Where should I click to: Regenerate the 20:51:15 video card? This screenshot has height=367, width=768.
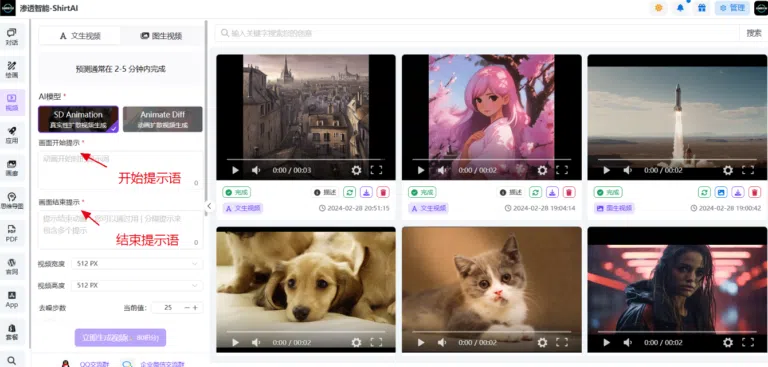point(349,193)
